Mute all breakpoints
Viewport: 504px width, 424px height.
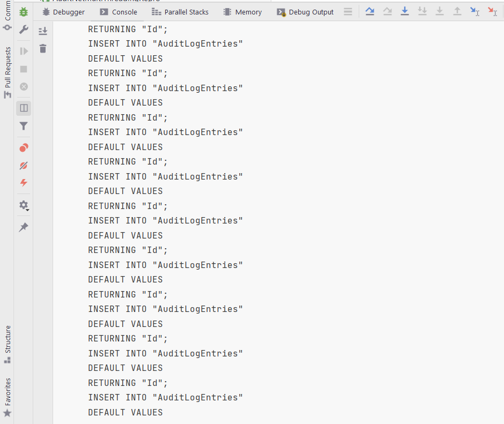(23, 165)
